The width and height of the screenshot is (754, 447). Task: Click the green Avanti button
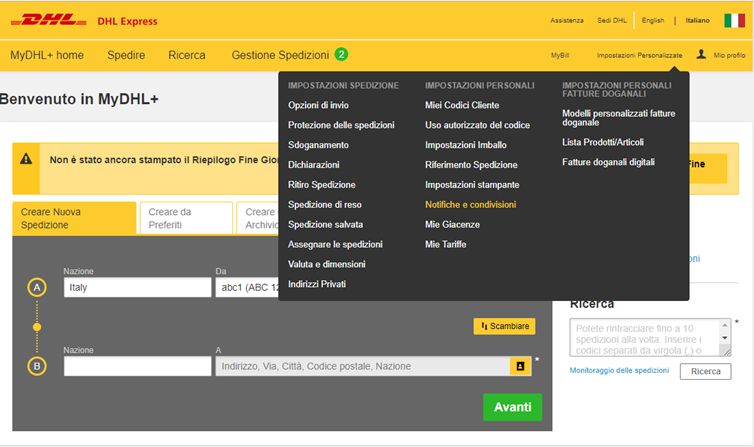(x=513, y=407)
